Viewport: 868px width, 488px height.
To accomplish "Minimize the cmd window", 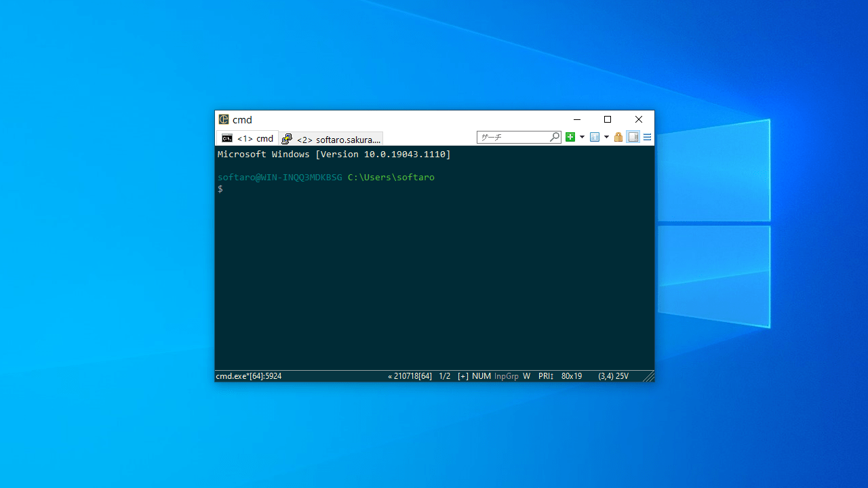I will click(x=577, y=119).
